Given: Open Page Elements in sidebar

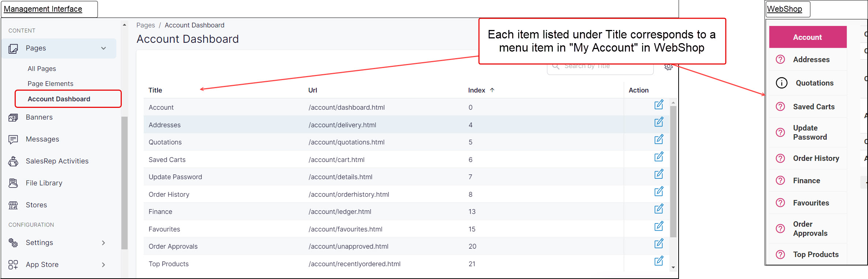Looking at the screenshot, I should tap(50, 84).
